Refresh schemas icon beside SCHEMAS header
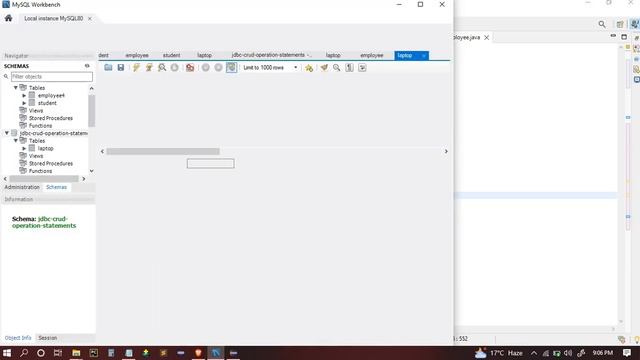Viewport: 640px width, 360px height. point(87,66)
